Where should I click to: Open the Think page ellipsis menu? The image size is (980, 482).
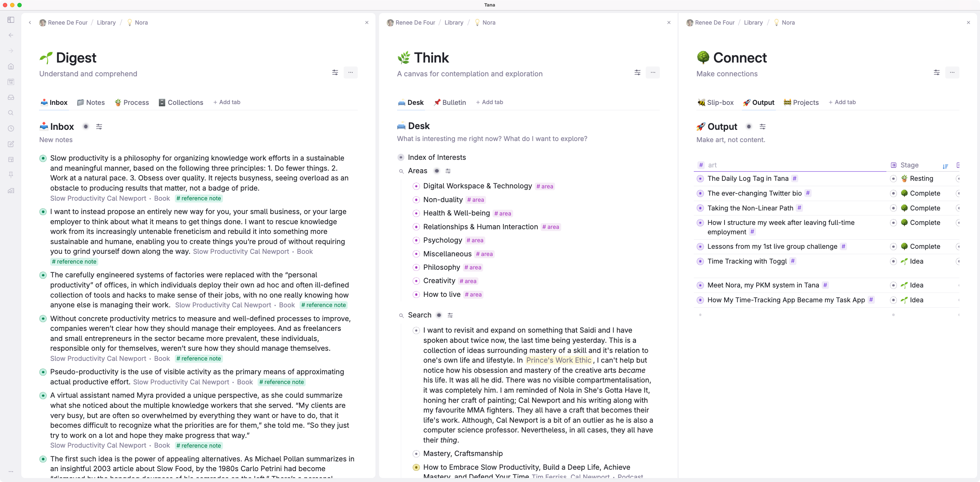(653, 72)
